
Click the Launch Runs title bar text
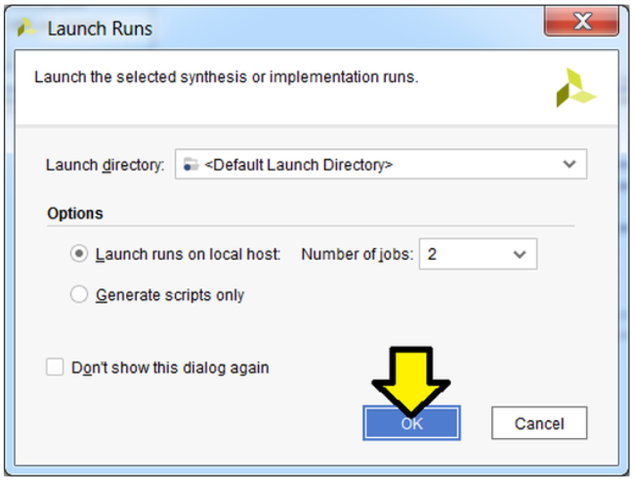100,28
